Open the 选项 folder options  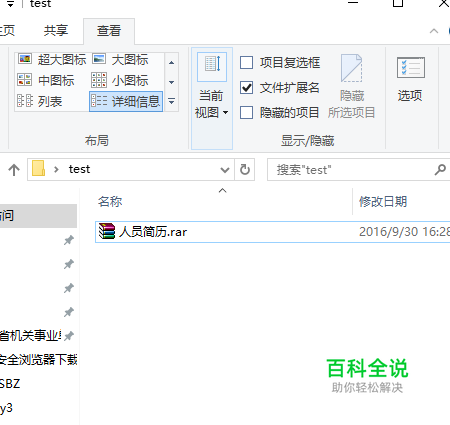tap(410, 79)
